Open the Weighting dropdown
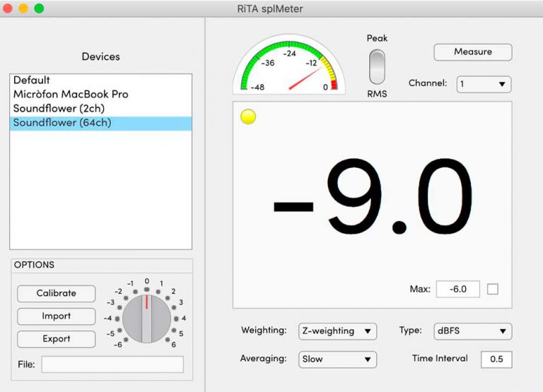 click(x=337, y=331)
